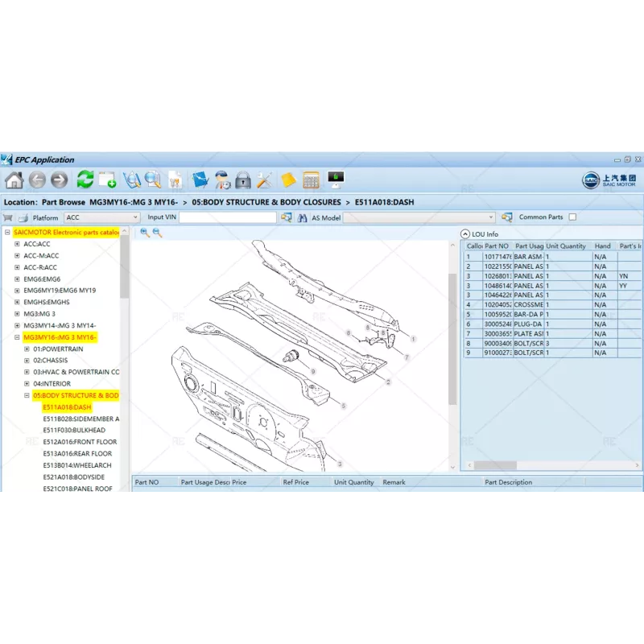Enable the Common Parts checkbox
Image resolution: width=644 pixels, height=644 pixels.
tap(573, 216)
